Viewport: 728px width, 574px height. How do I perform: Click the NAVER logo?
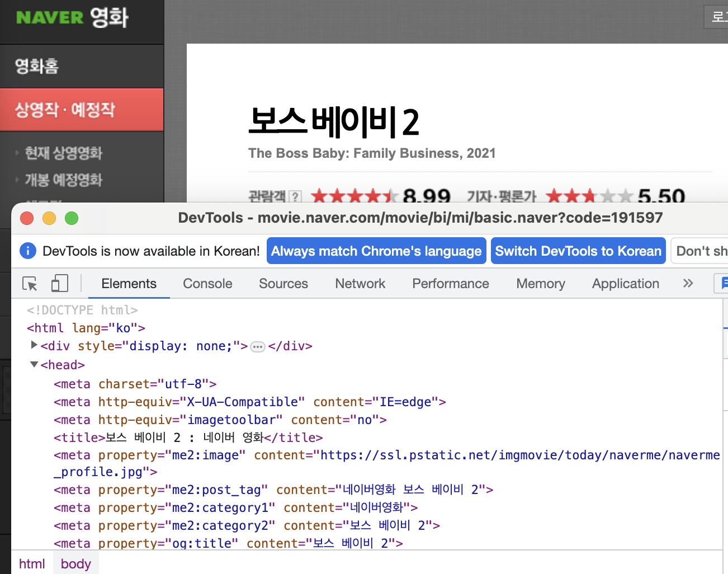50,17
